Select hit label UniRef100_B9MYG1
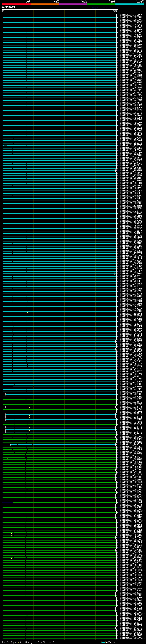The height and width of the screenshot is (644, 146). pos(131,47)
